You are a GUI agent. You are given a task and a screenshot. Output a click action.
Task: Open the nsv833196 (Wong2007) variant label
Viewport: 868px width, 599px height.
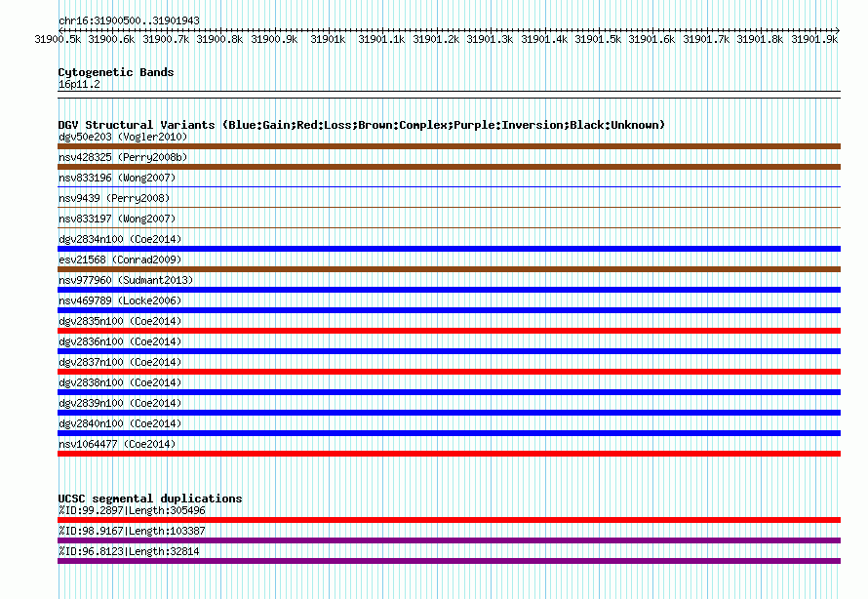click(117, 178)
